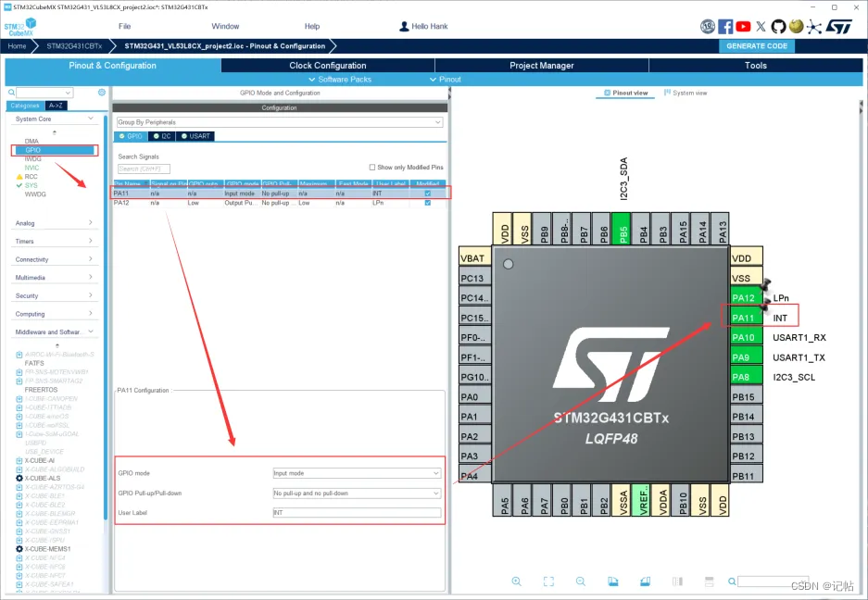Screen dimensions: 868x600
Task: Fit the chip to the view using the frame icon
Action: coord(548,581)
